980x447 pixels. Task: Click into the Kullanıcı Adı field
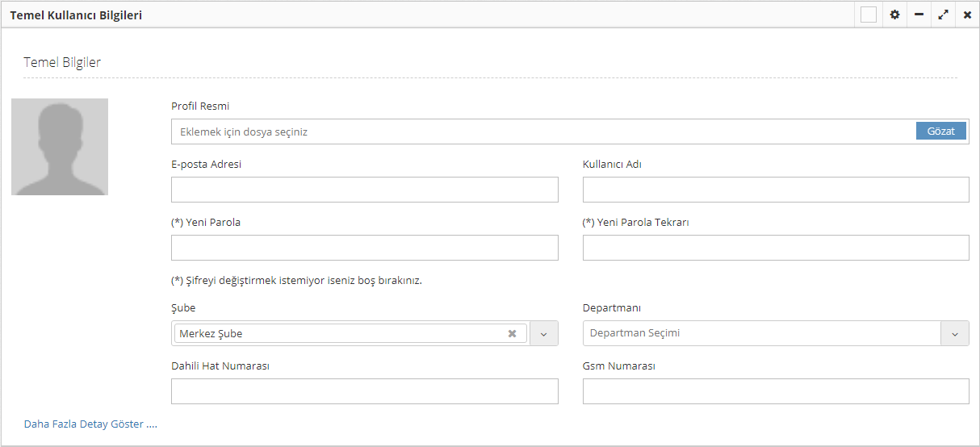[775, 190]
